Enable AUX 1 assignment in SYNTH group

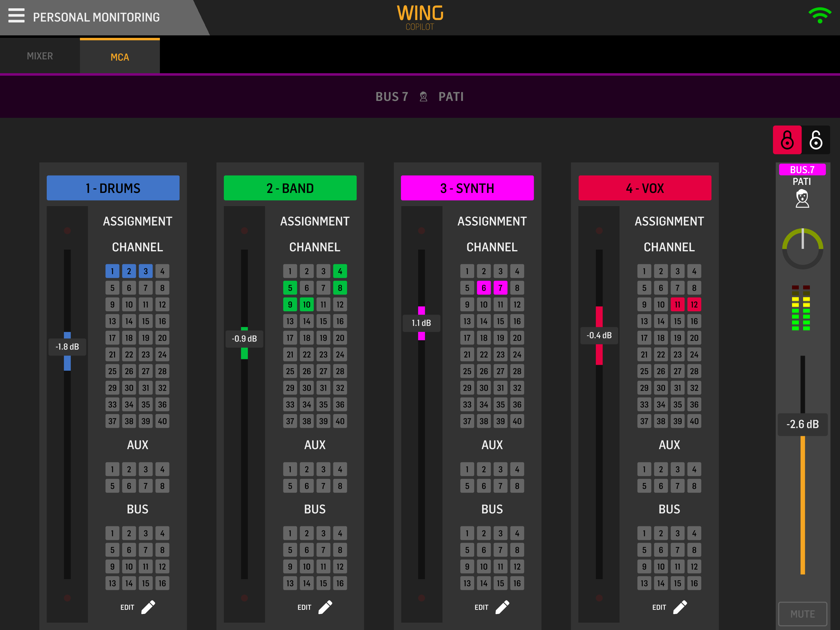click(467, 469)
